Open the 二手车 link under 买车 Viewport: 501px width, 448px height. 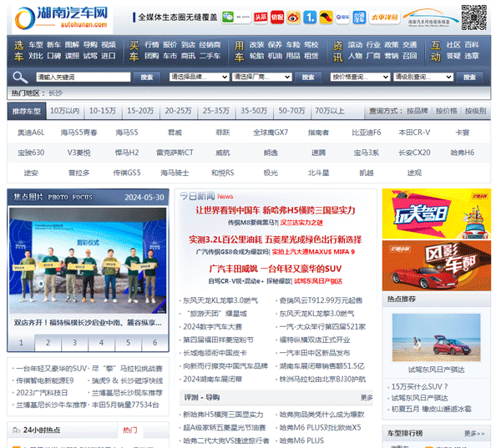[210, 56]
